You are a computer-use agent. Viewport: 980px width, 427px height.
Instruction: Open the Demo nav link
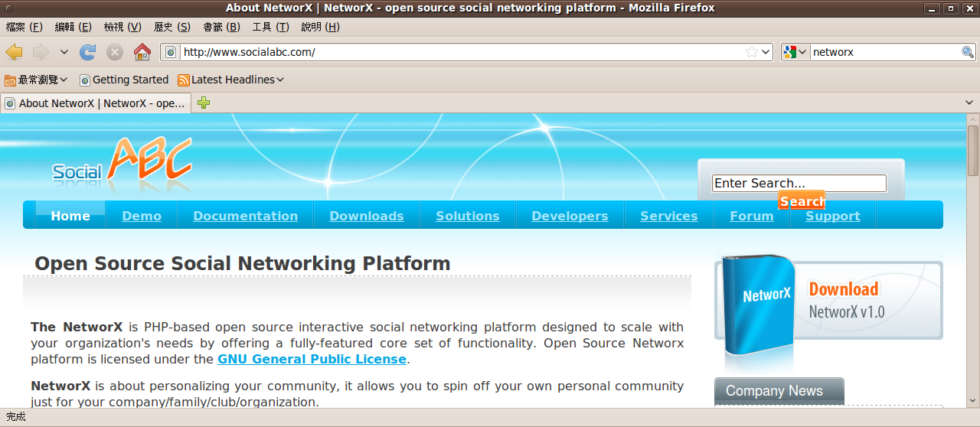pos(142,216)
